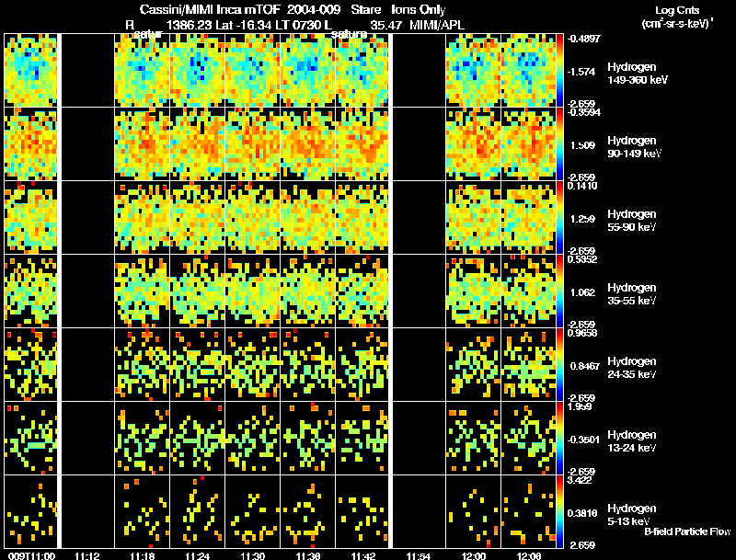The image size is (736, 560).
Task: Click the '12:00' time axis label
Action: click(x=473, y=555)
